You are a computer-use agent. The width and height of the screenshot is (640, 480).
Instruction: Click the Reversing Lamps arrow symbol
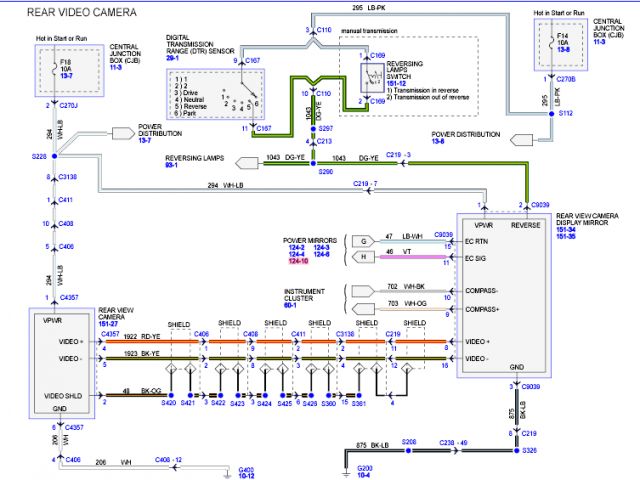point(246,159)
